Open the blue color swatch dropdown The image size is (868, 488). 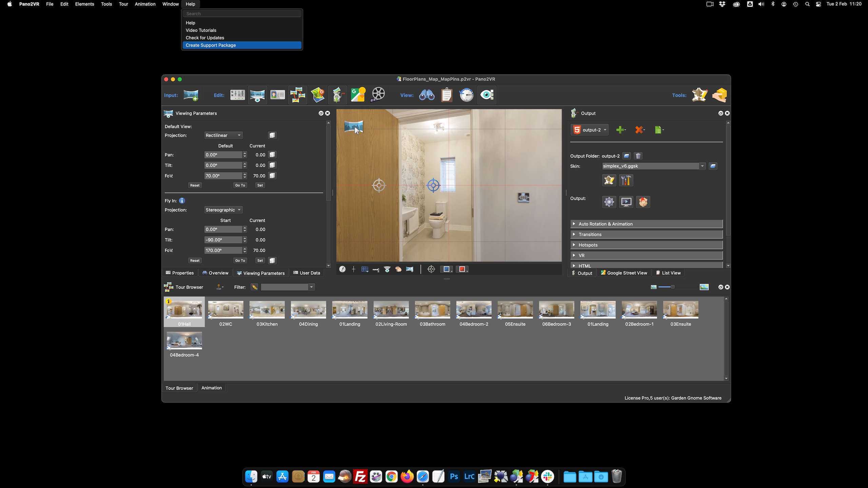click(447, 269)
